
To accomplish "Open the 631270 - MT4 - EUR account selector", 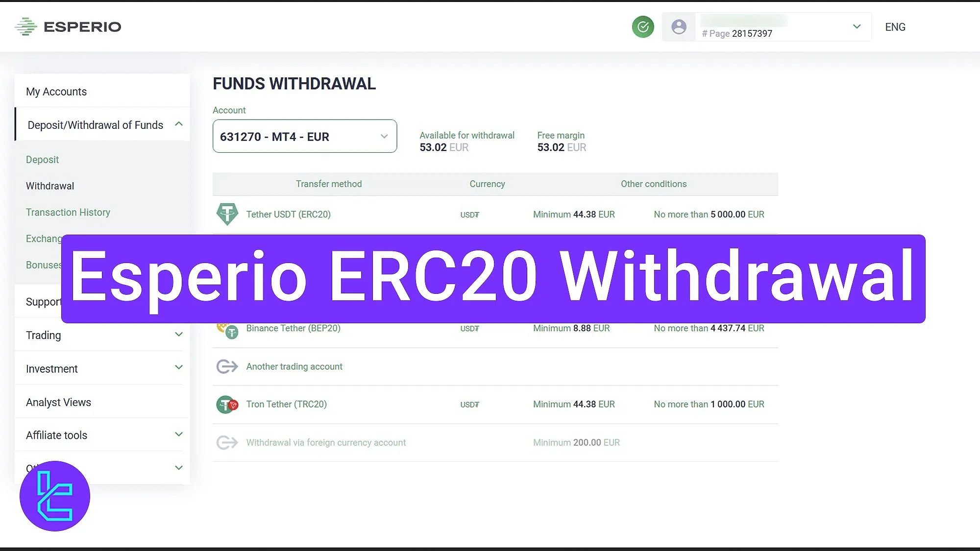I will click(304, 136).
